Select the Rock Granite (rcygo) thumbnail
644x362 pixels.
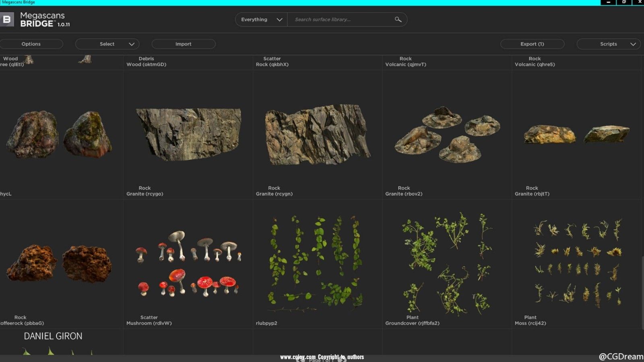pyautogui.click(x=188, y=134)
